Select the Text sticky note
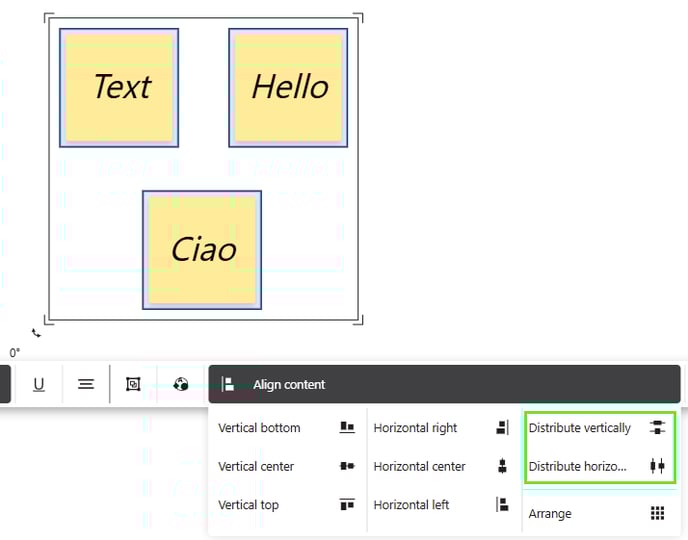Viewport: 688px width, 540px height. pos(119,88)
